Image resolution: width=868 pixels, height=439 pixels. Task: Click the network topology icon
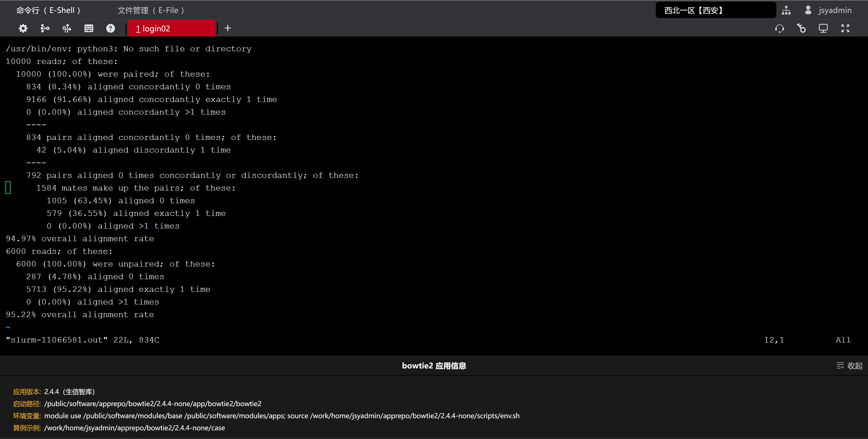786,11
